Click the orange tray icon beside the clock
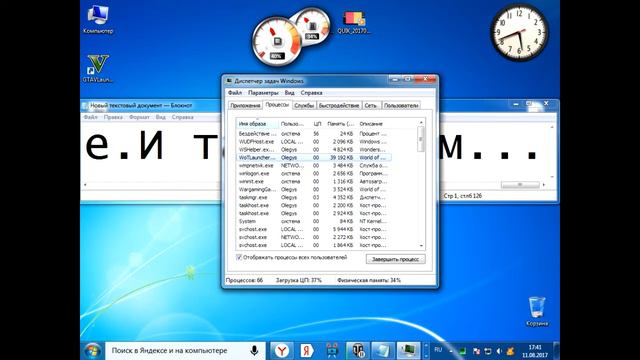The image size is (640, 360). [510, 351]
